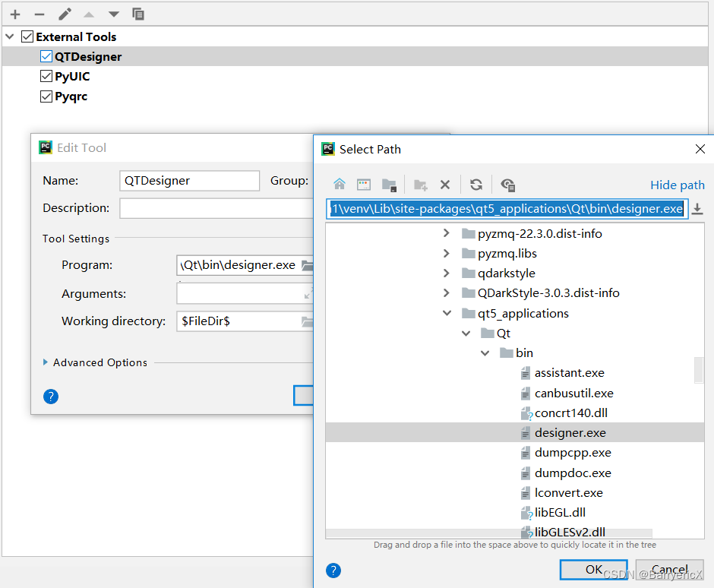Show hidden files and directories icon
714x588 pixels.
(507, 185)
